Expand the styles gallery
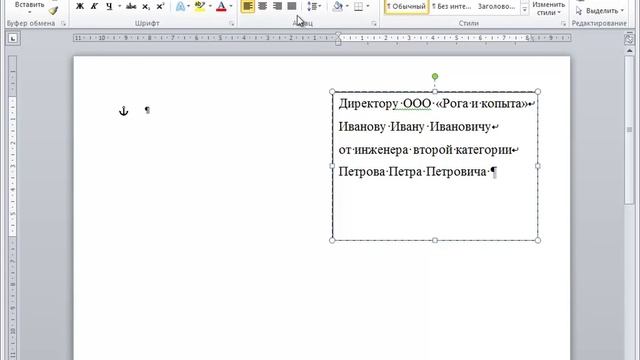 [524, 10]
